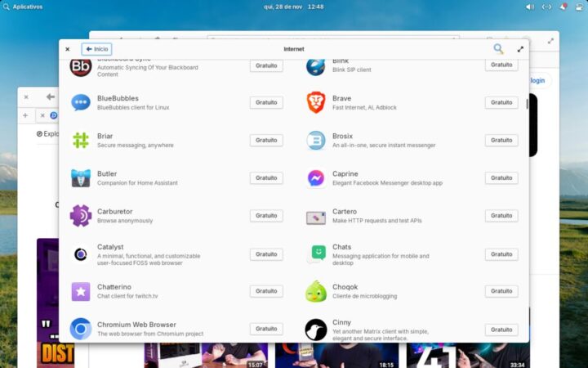This screenshot has height=368, width=588.
Task: Open the Chats green smiley icon
Action: (318, 254)
